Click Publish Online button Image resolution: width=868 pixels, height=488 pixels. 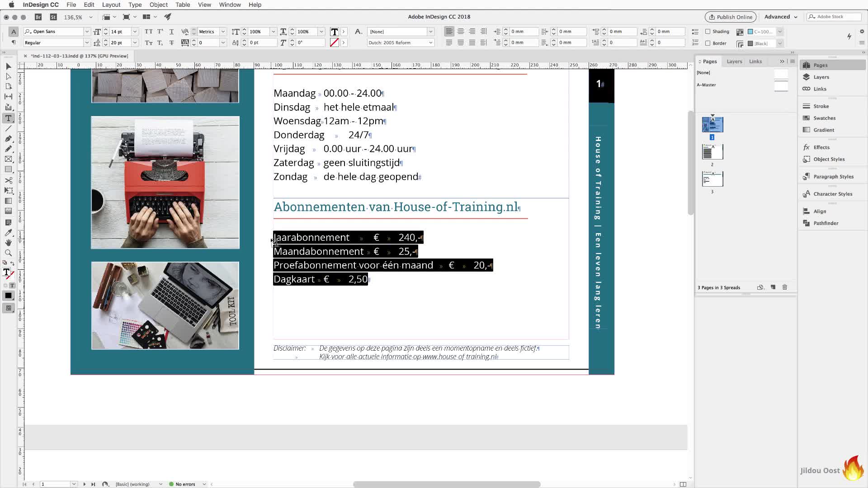tap(731, 17)
